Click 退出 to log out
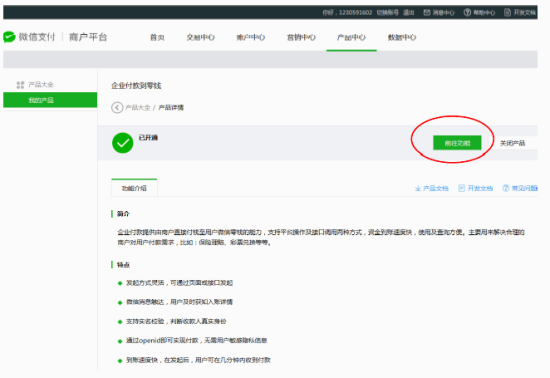The width and height of the screenshot is (550, 378). tap(409, 13)
